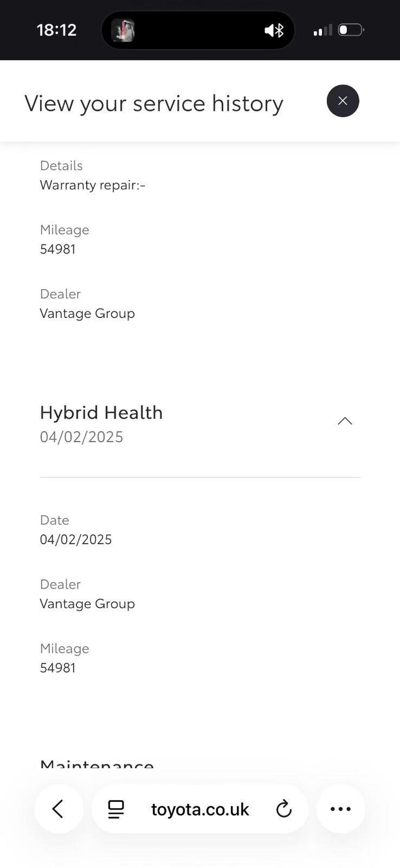Viewport: 400px width, 868px height.
Task: Tap the media thumbnail in Dynamic Island
Action: pyautogui.click(x=123, y=30)
